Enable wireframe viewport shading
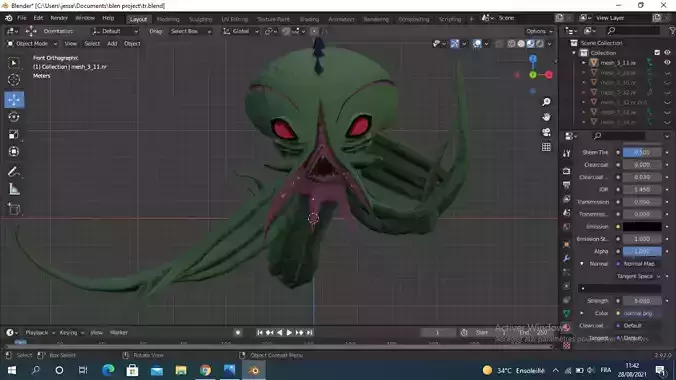The height and width of the screenshot is (380, 676). point(511,44)
